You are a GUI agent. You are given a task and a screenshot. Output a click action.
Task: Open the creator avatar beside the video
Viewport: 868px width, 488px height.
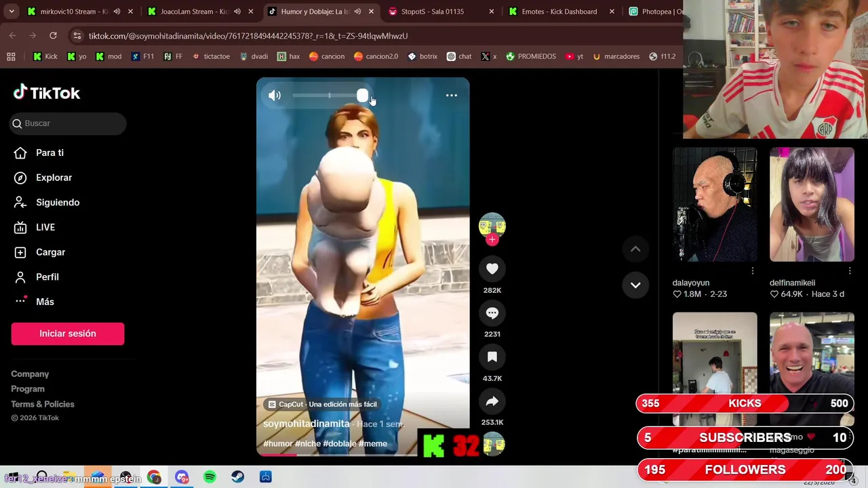coord(492,226)
